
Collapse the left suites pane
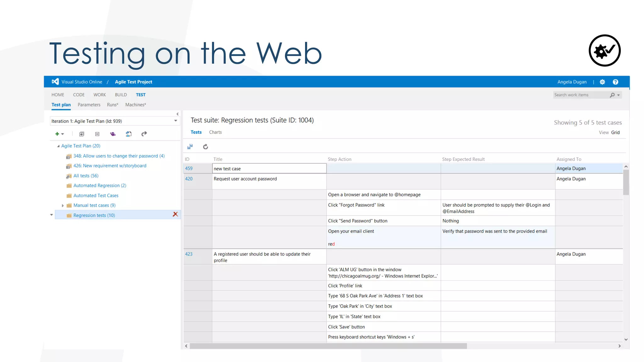(177, 114)
